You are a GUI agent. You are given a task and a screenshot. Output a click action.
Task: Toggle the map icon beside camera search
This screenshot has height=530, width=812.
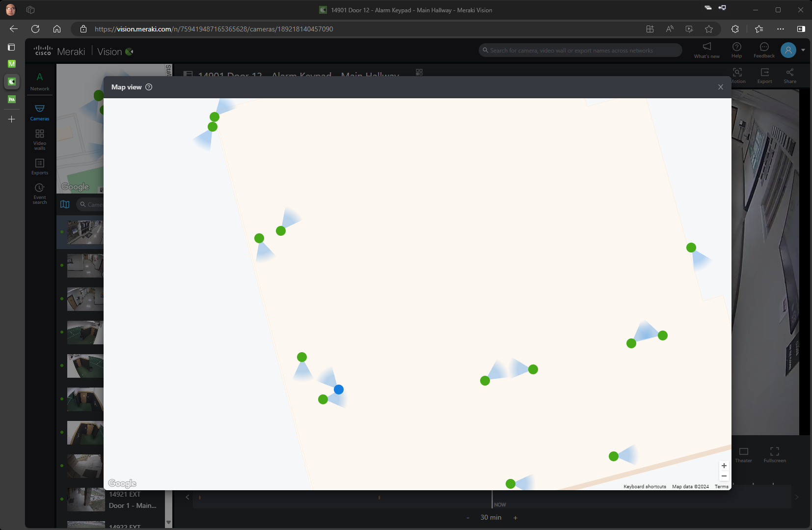point(65,204)
